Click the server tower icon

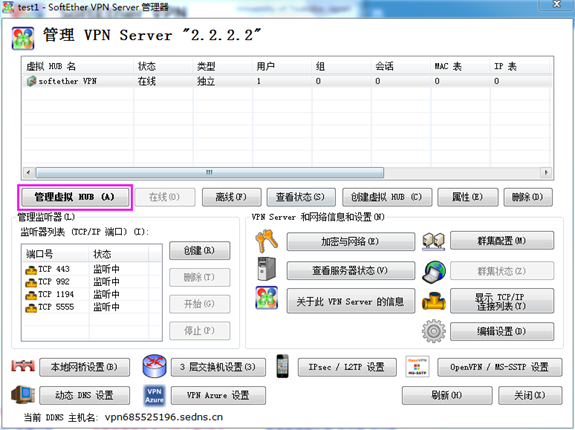pyautogui.click(x=267, y=269)
